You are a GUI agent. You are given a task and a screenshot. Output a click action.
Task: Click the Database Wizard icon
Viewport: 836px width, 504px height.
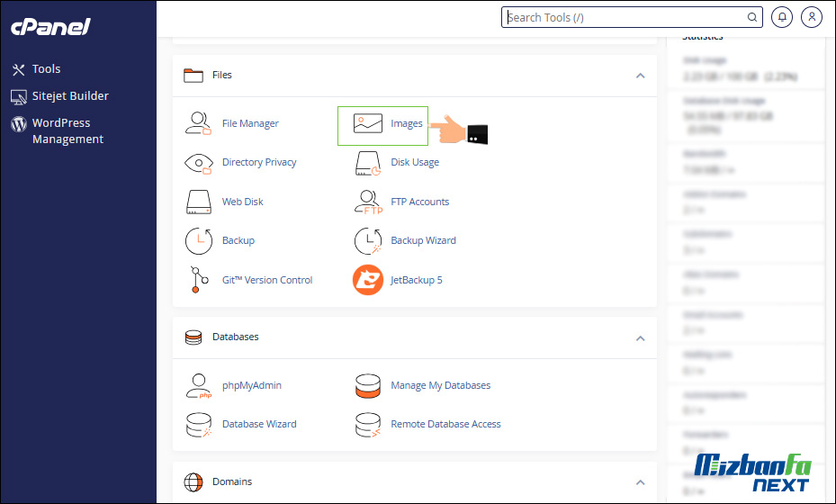(198, 425)
